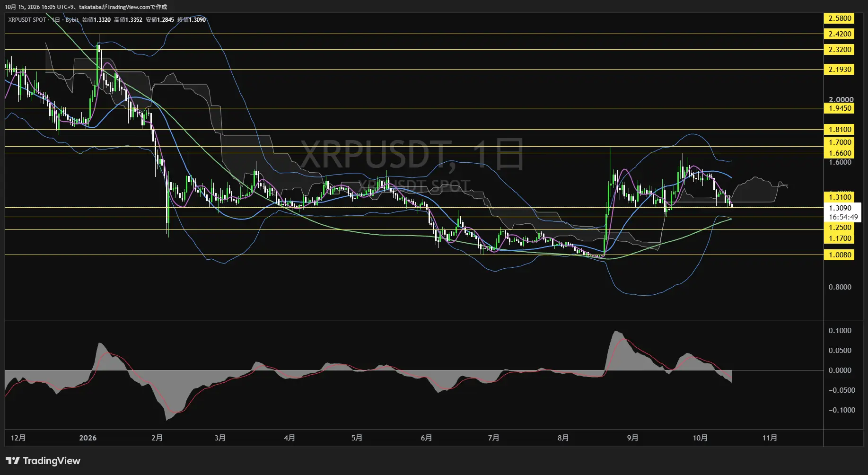Click the opening value 1.3320 in legend
This screenshot has height=475, width=868.
[102, 20]
